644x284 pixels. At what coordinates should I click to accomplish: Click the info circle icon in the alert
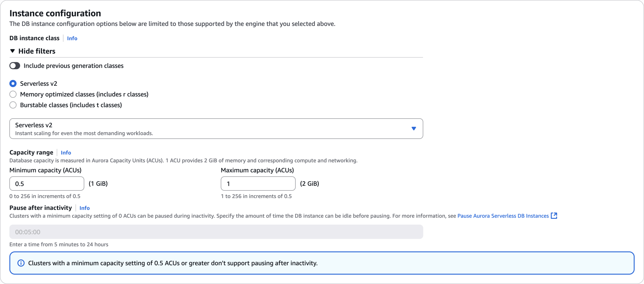[x=21, y=263]
